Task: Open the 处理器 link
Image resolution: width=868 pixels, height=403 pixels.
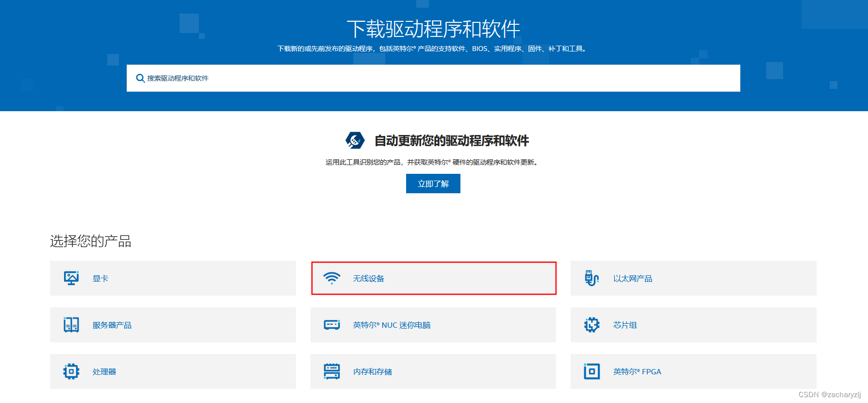Action: [x=104, y=372]
